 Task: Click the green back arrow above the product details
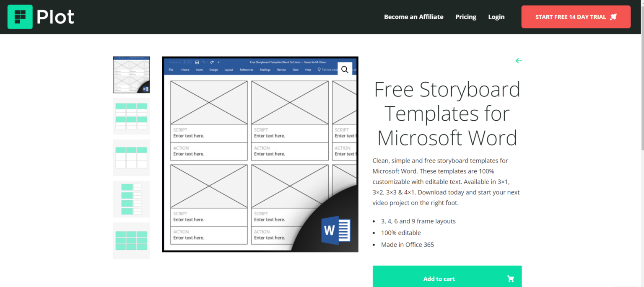519,61
